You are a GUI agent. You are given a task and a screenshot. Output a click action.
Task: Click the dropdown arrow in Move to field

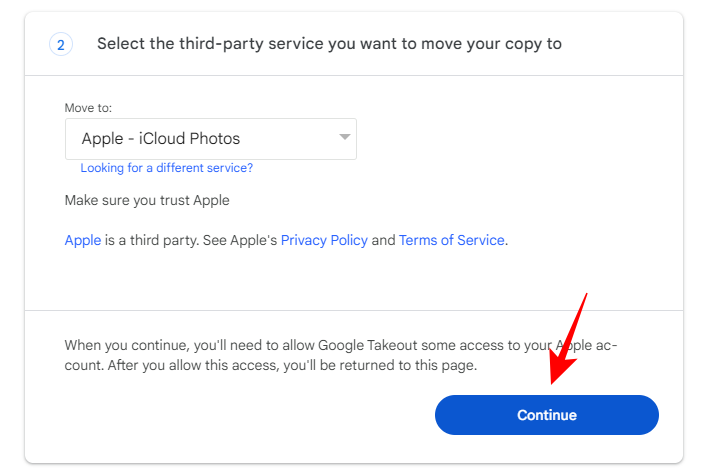click(x=344, y=137)
